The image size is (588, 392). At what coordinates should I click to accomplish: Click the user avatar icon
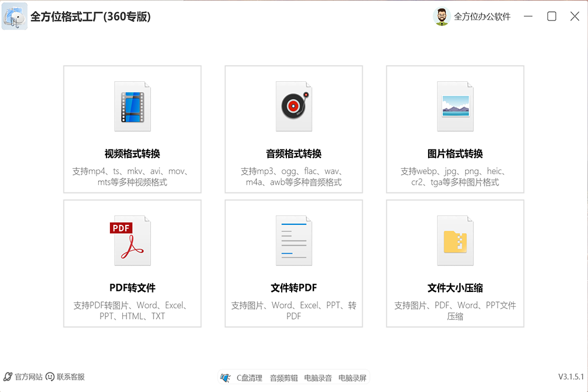point(442,16)
